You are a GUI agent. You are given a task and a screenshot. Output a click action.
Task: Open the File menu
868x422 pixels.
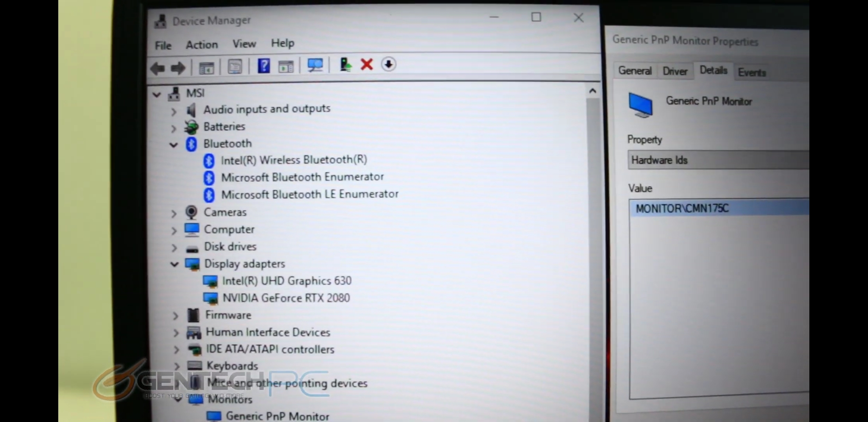163,45
